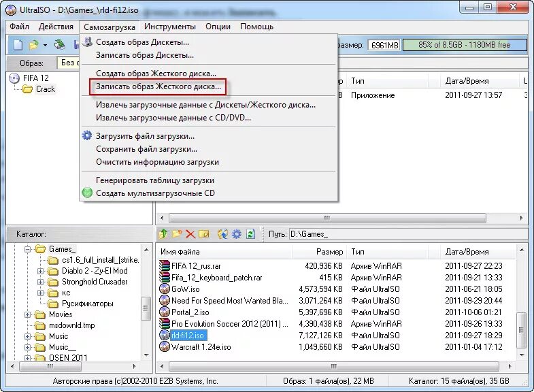The image size is (534, 392).
Task: Click the archive icon of Fifa_12_keyboard_patch.rar
Action: 165,277
